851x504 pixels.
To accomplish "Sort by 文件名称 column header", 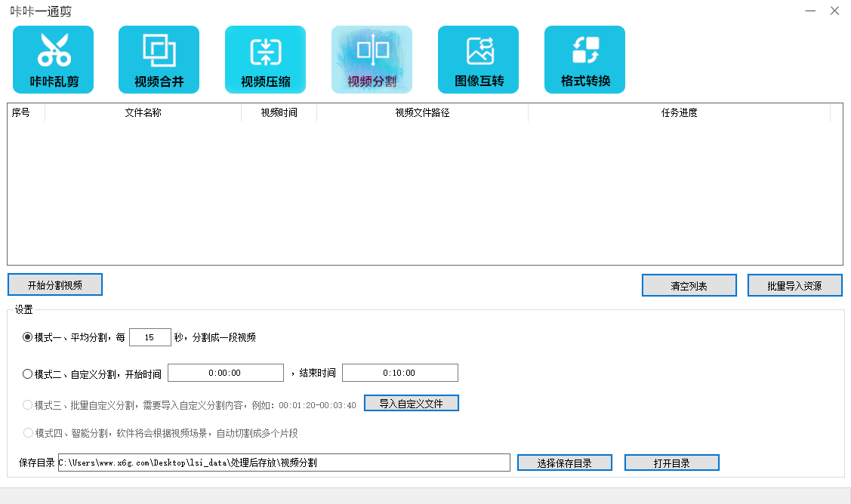I will pyautogui.click(x=143, y=112).
